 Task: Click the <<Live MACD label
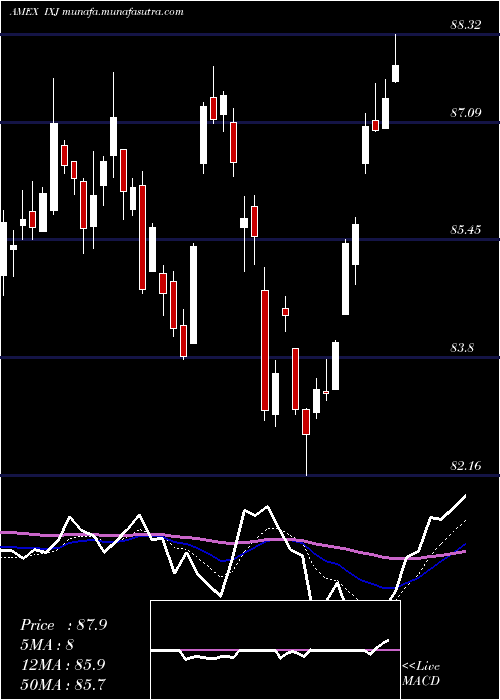click(421, 674)
